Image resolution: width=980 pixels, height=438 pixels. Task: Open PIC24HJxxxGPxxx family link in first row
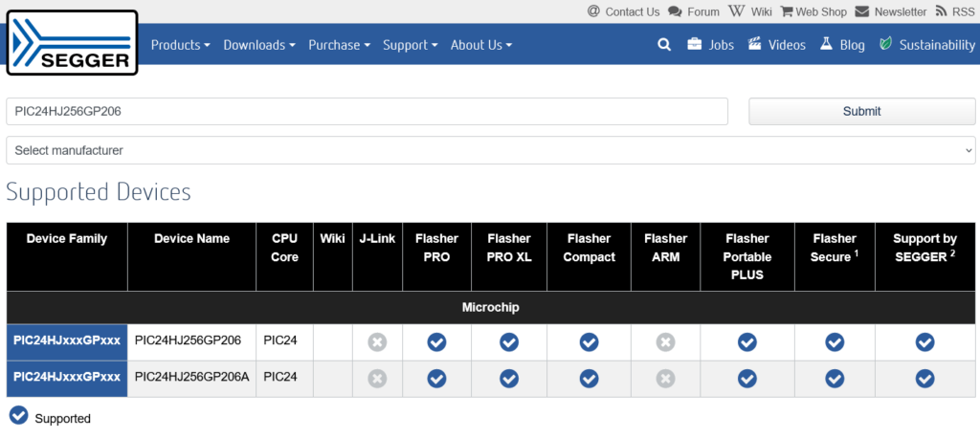pyautogui.click(x=67, y=340)
